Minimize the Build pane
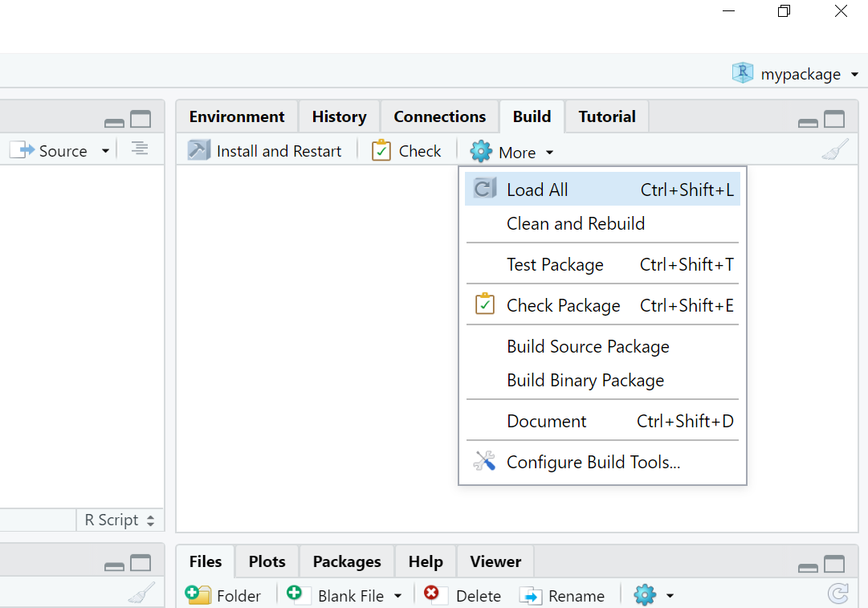Screen dimensions: 868x608 click(x=808, y=123)
